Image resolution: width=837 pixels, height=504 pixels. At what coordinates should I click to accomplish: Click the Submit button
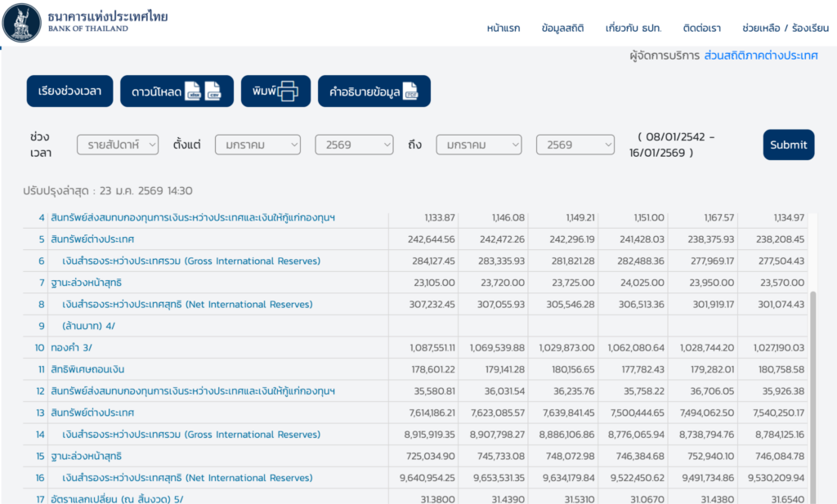788,145
